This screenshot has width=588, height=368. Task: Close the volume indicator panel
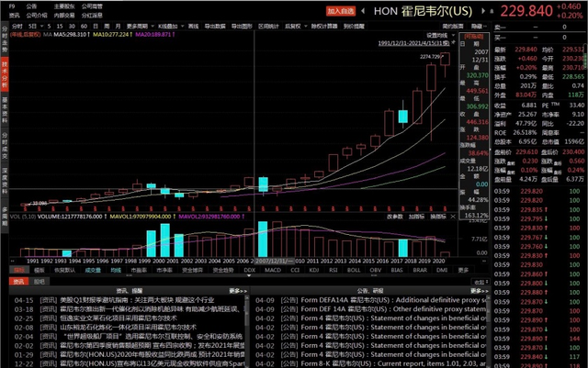453,217
